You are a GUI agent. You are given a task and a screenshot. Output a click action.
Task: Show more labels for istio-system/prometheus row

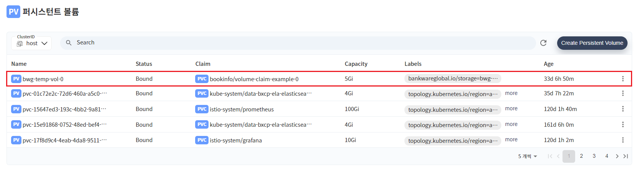click(511, 109)
